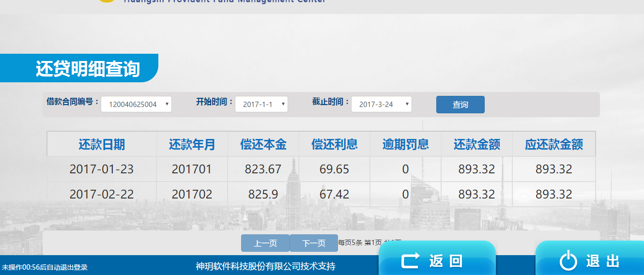Image resolution: width=644 pixels, height=275 pixels.
Task: Go to next page with 下一页
Action: 314,243
